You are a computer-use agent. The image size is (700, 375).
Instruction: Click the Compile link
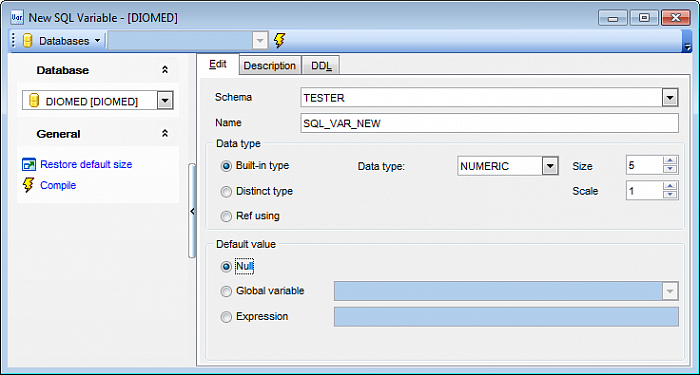coord(58,185)
